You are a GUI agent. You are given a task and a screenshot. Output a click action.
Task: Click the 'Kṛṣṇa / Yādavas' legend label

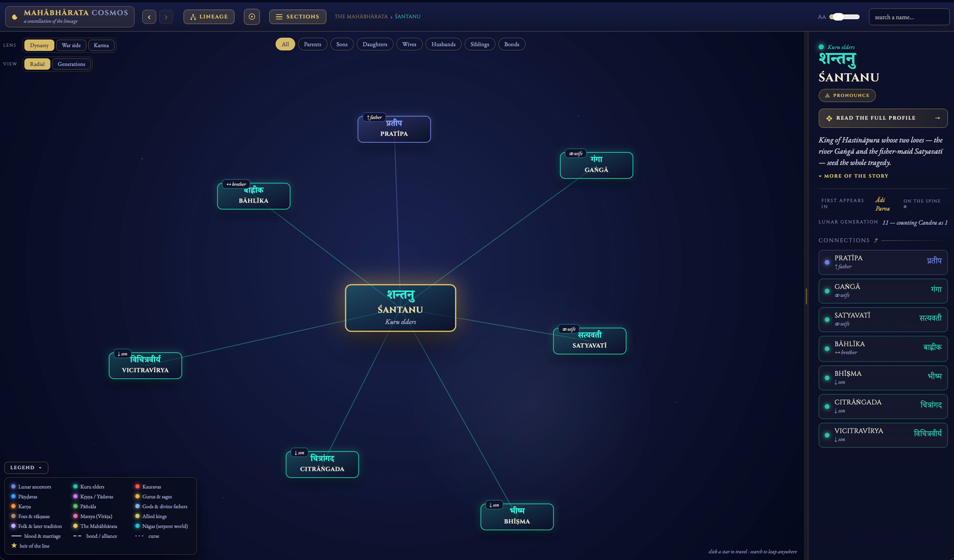[97, 497]
